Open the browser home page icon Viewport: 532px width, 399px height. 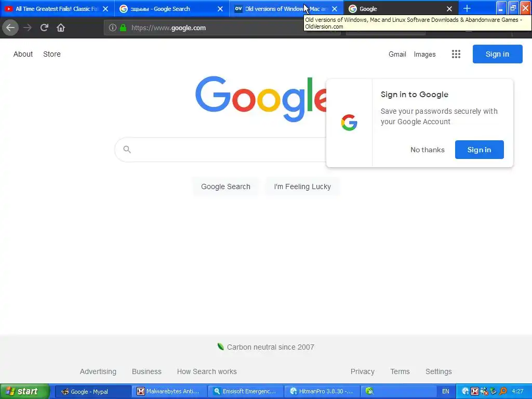click(x=61, y=28)
